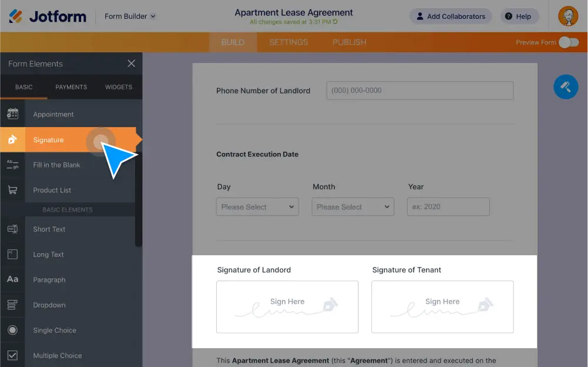Open the Day Please Select dropdown

pyautogui.click(x=257, y=206)
